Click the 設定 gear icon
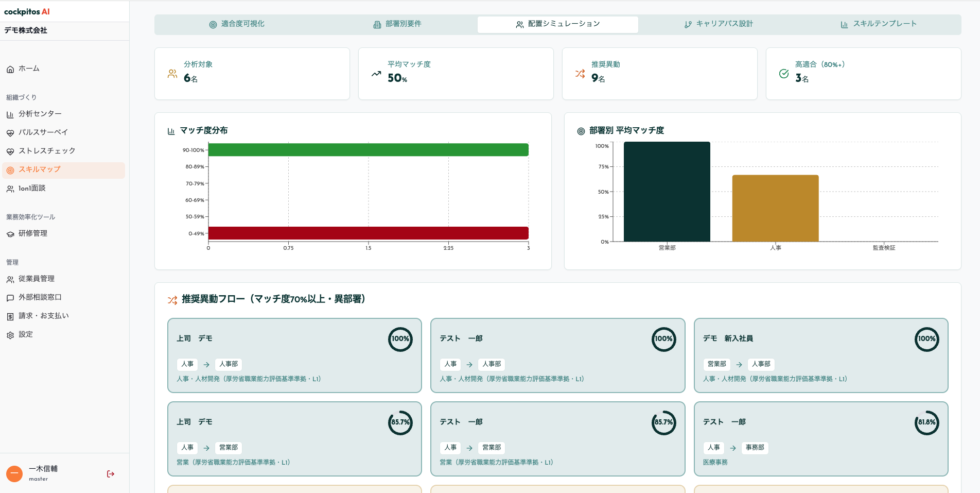Viewport: 980px width, 493px height. click(10, 335)
